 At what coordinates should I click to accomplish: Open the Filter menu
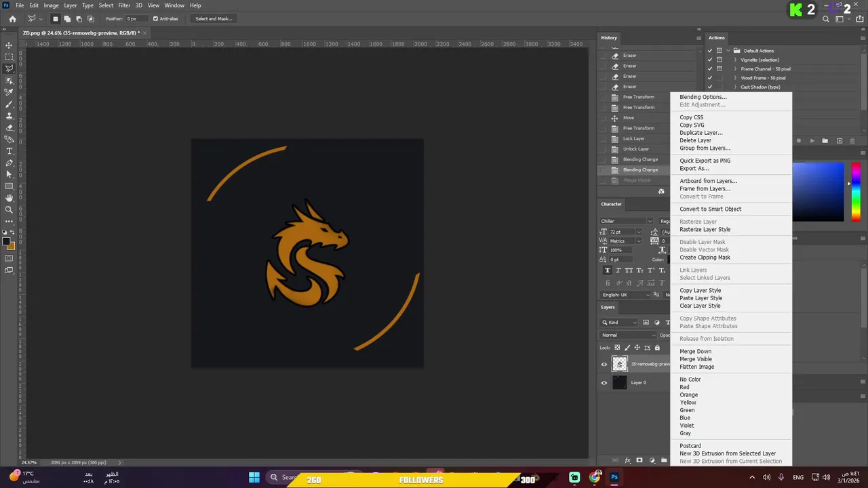(x=124, y=5)
